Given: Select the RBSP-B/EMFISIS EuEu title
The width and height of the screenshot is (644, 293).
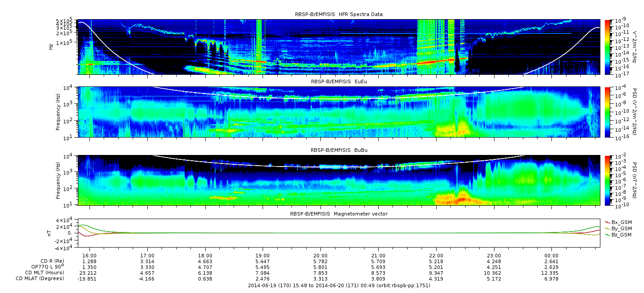Looking at the screenshot, I should click(x=339, y=82).
